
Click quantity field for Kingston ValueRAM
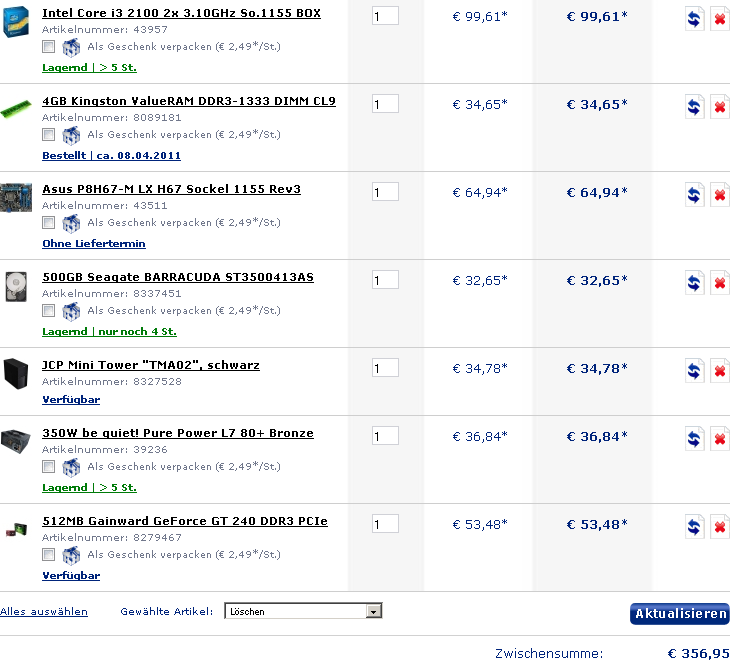pos(385,104)
